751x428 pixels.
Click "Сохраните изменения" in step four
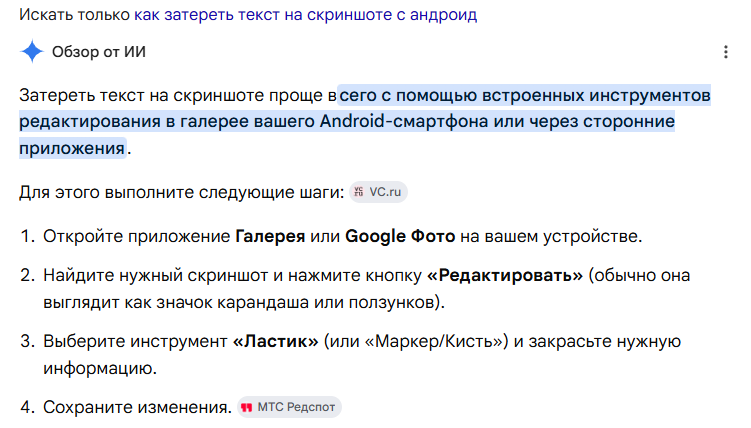tap(137, 407)
